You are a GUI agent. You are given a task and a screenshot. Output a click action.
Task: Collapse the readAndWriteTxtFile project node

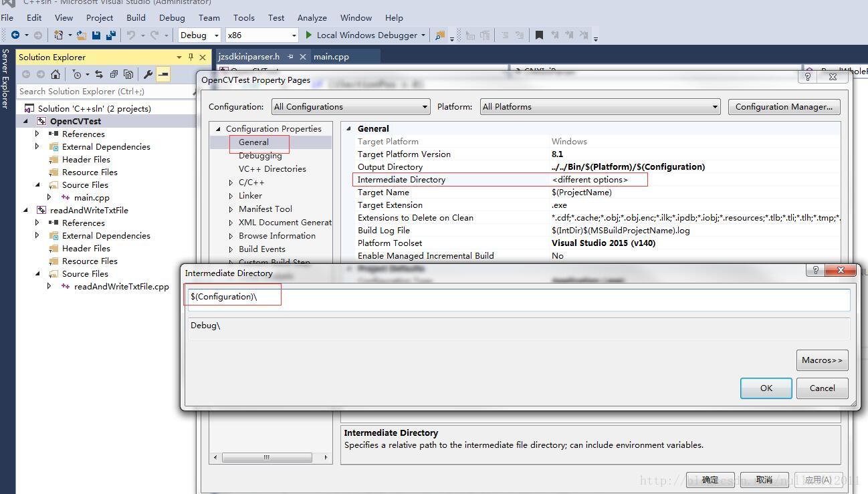pyautogui.click(x=26, y=211)
